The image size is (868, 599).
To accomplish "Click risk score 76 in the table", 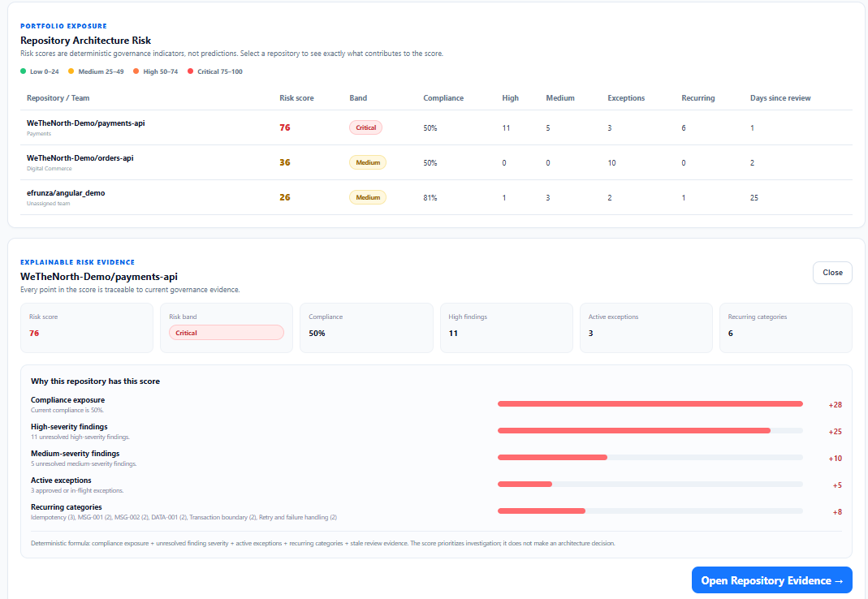I will [284, 127].
